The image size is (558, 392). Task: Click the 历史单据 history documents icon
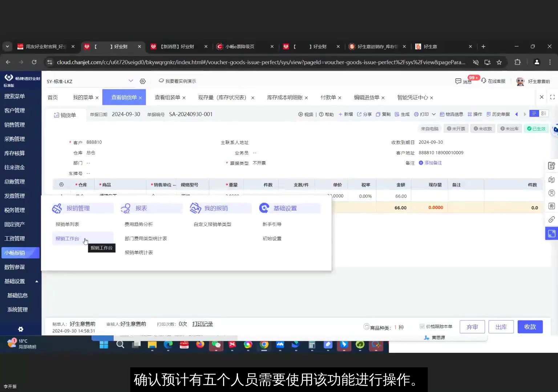[498, 114]
